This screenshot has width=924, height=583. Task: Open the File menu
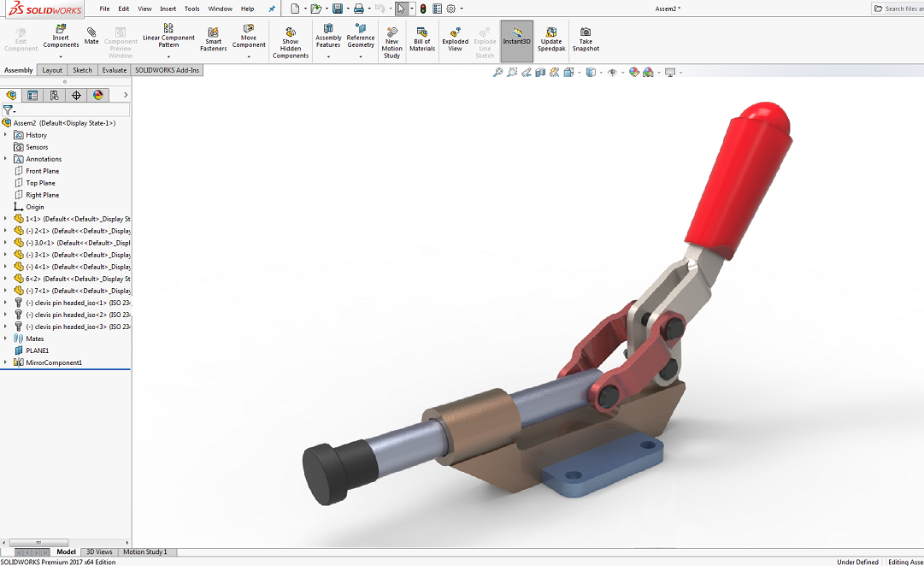tap(104, 9)
